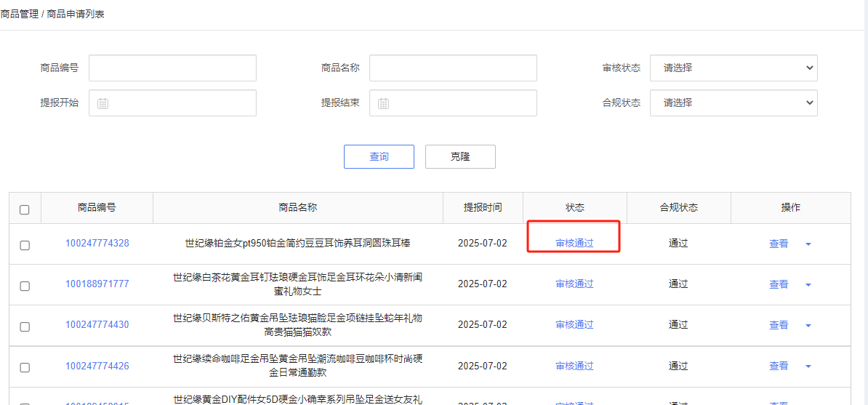Screen dimensions: 868x405
Task: Click into the 商品名称 search field
Action: 453,68
